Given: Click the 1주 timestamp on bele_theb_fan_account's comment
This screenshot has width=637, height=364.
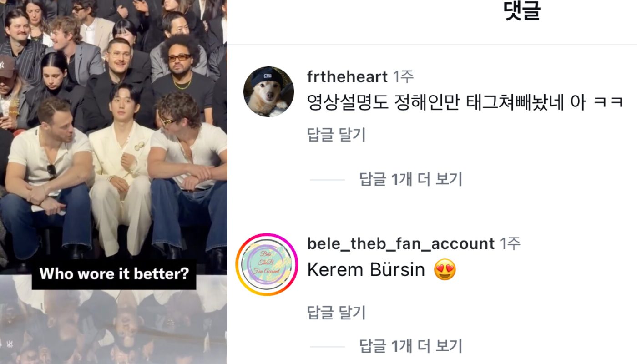Looking at the screenshot, I should pos(510,243).
